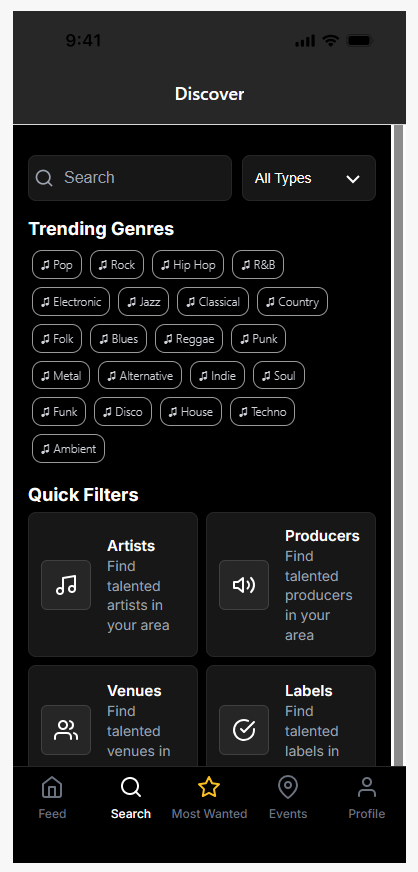Open Events via the location pin icon
418x872 pixels.
click(288, 787)
